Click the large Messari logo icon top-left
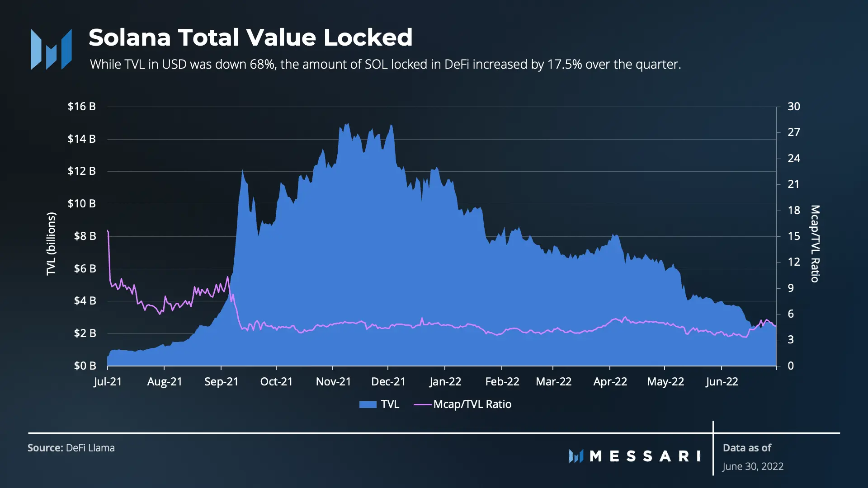Viewport: 868px width, 488px height. point(51,49)
